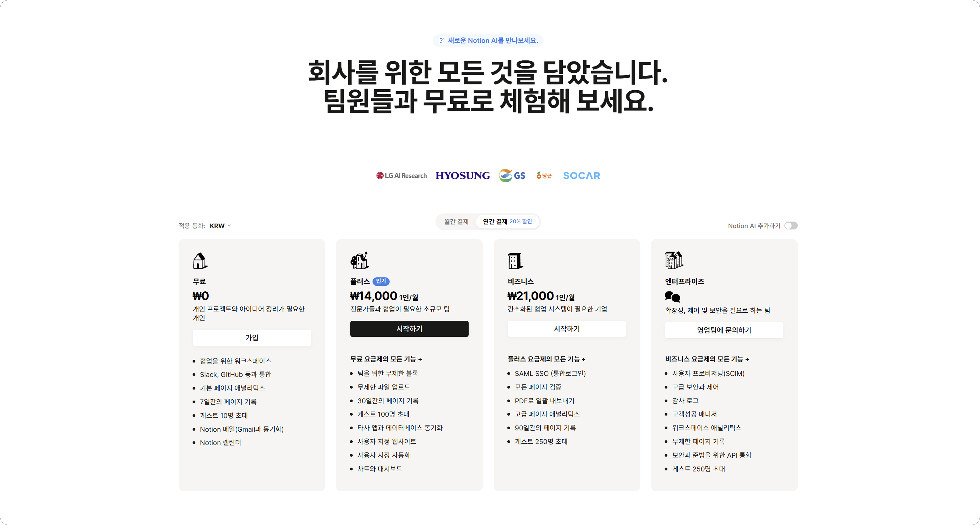Click the village icon on the 플러스 plan
The image size is (980, 525).
coord(359,260)
